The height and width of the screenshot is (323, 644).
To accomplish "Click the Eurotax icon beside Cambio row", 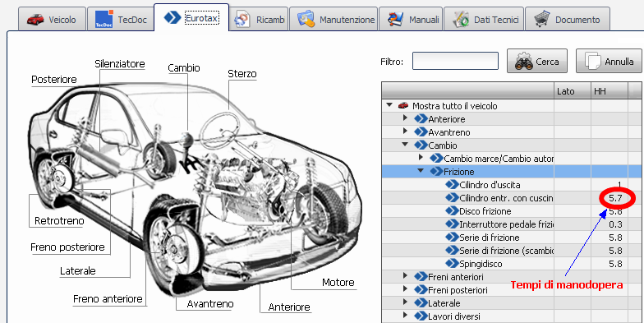I will (421, 145).
